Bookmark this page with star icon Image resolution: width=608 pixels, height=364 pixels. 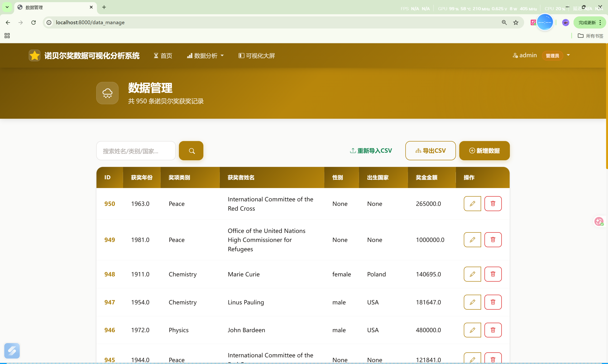(516, 23)
